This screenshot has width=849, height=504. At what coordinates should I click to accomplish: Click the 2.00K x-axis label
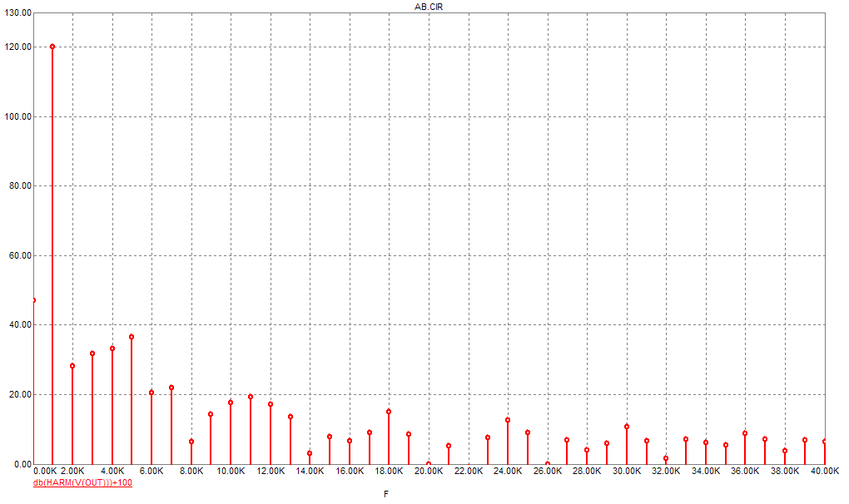tap(72, 471)
